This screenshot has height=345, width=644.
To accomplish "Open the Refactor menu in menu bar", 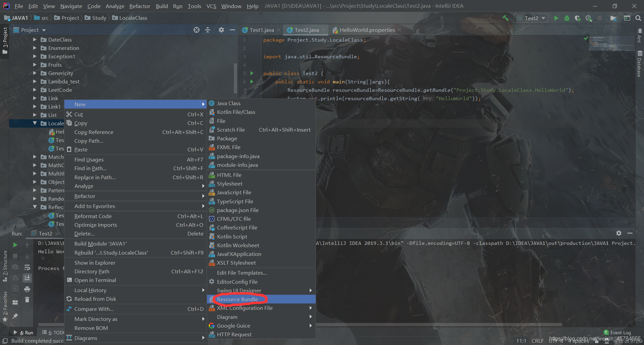I will (140, 6).
